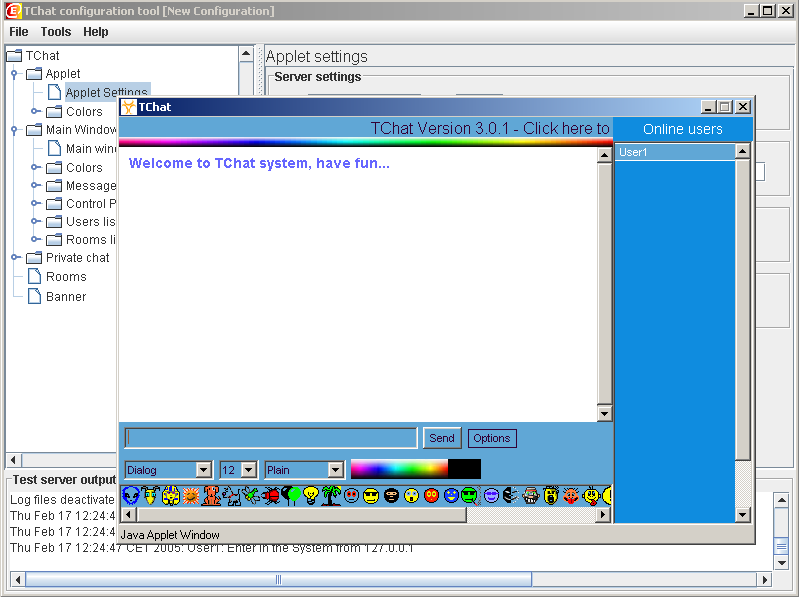
Task: Click Online users list scroll up arrow
Action: pyautogui.click(x=742, y=151)
